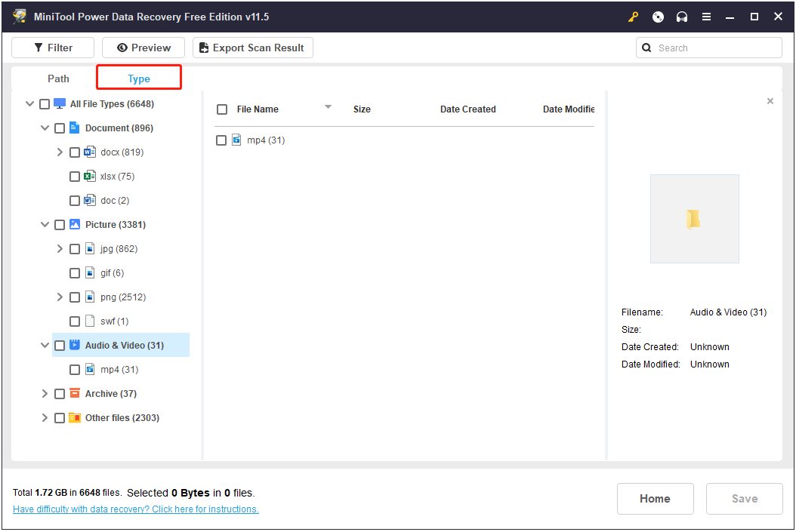Click the docx Word file icon
Screen dimensions: 796x532
pyautogui.click(x=90, y=152)
